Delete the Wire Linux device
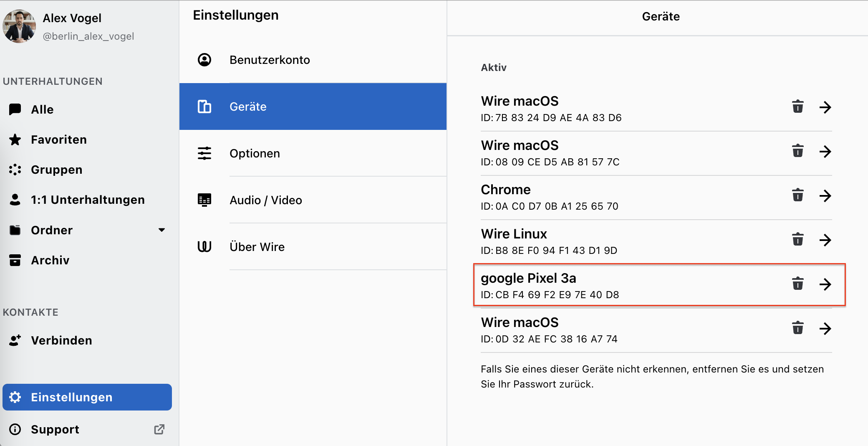The height and width of the screenshot is (446, 868). [797, 239]
